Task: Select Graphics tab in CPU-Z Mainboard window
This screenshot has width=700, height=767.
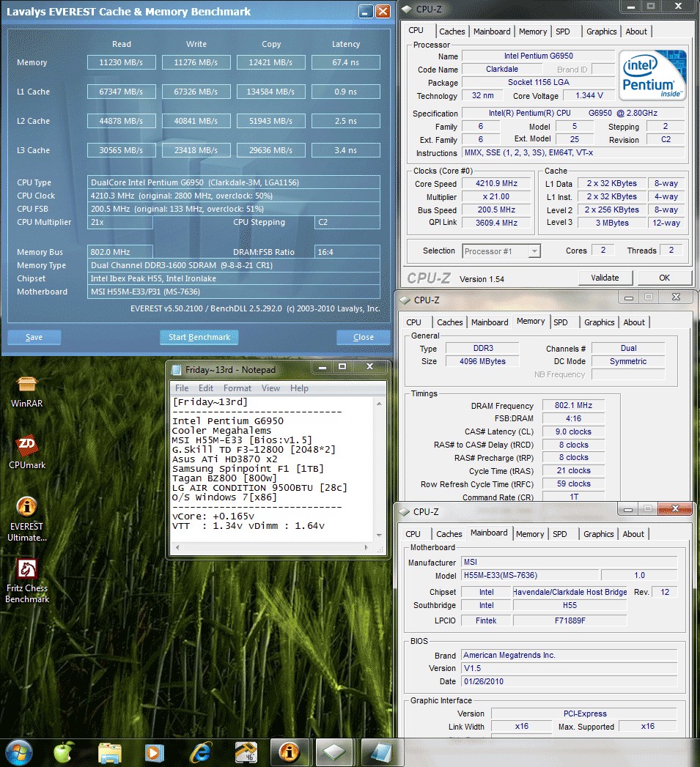Action: (598, 534)
